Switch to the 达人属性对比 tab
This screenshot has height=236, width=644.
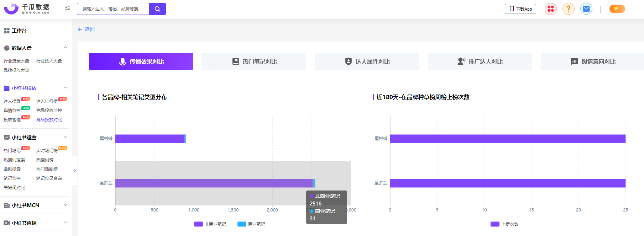[367, 61]
